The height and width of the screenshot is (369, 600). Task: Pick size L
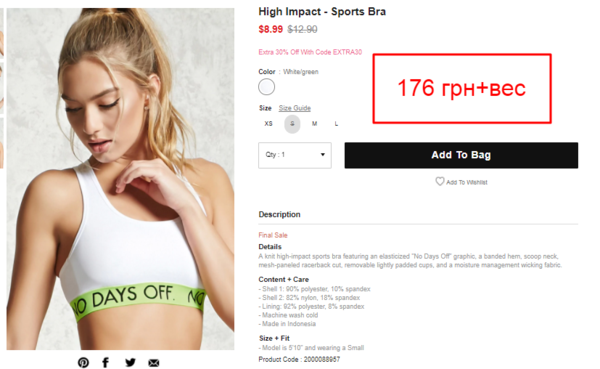point(336,124)
